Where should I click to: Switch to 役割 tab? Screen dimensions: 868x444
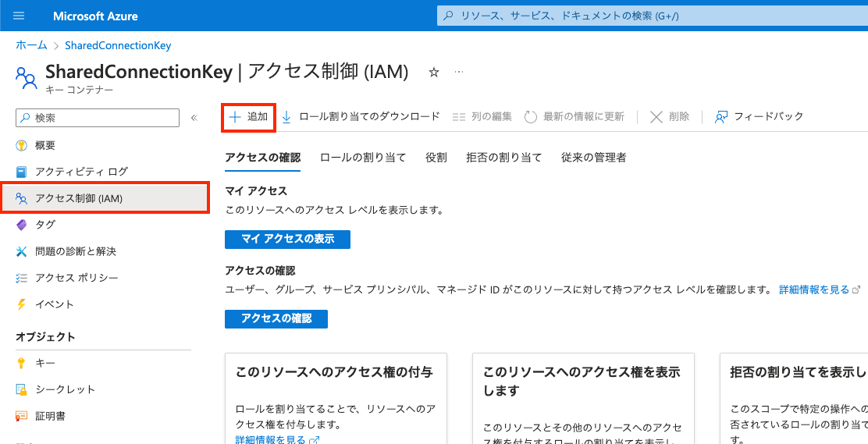(436, 158)
